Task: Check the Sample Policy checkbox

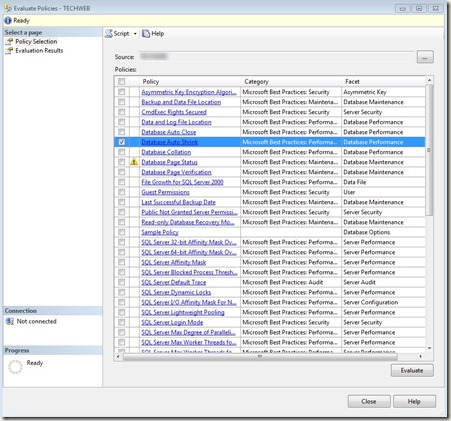Action: 122,232
